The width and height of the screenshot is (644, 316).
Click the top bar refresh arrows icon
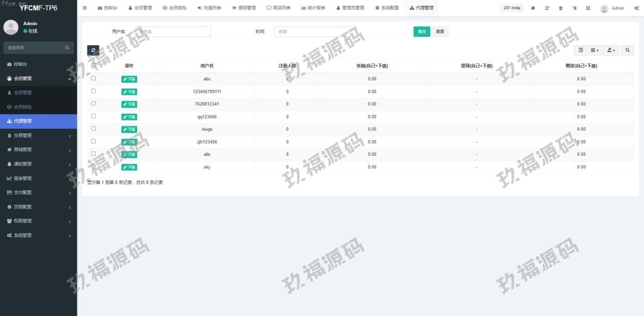pos(547,8)
